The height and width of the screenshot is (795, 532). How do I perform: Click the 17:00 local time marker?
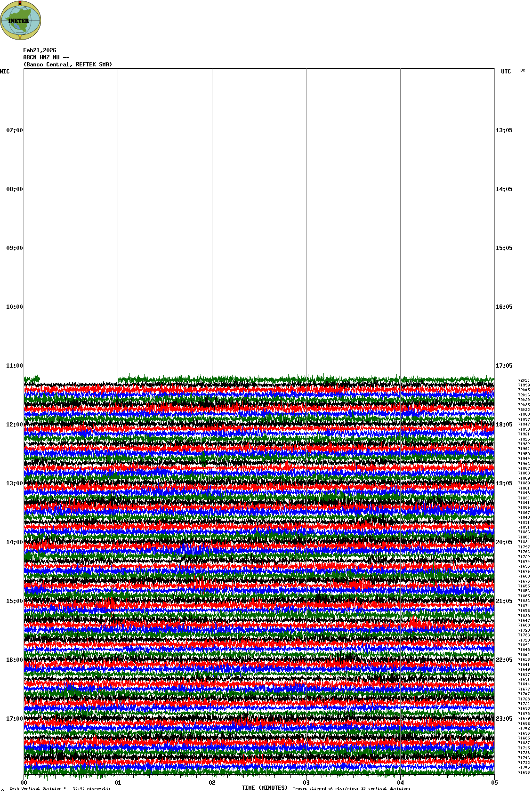click(14, 719)
